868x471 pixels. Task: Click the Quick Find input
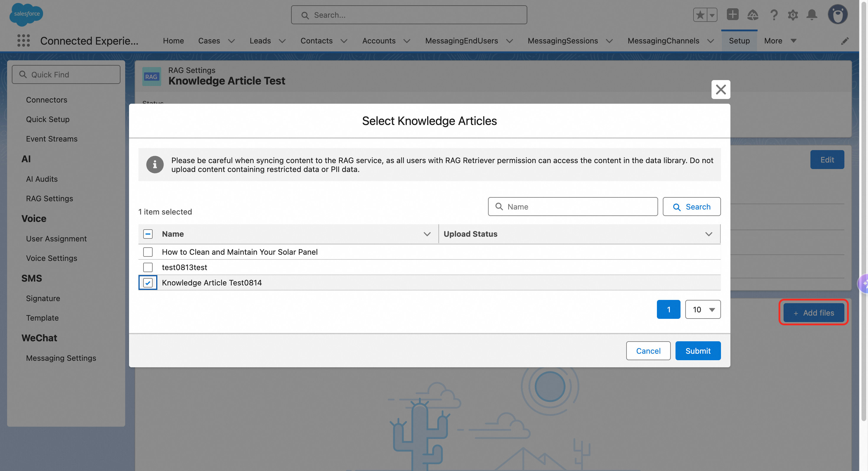click(66, 74)
